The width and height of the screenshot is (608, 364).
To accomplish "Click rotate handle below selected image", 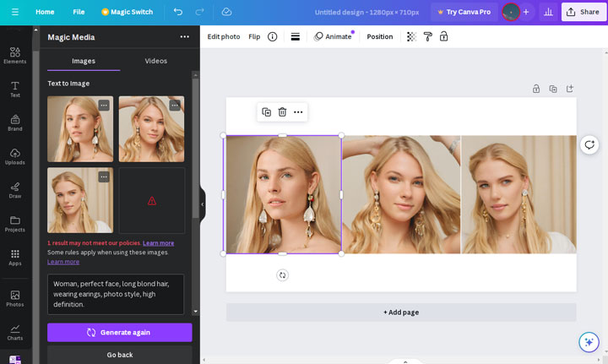I will point(282,275).
